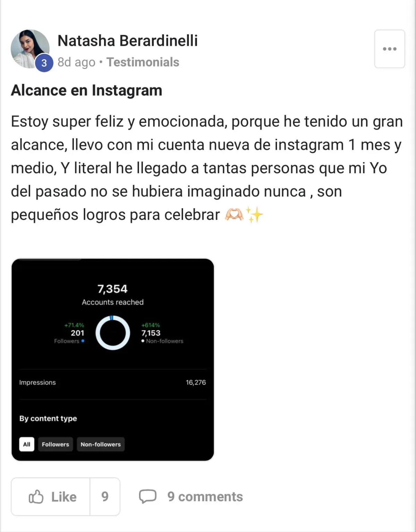Open the Instagram insights screenshot thumbnail
Viewport: 416px width, 532px height.
pos(113,360)
